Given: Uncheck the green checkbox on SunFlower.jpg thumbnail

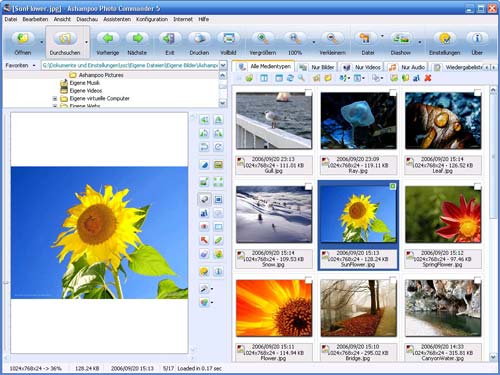Looking at the screenshot, I should [x=393, y=186].
